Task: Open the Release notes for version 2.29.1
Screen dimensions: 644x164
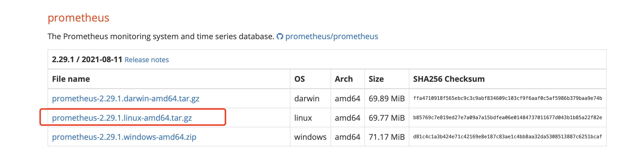Action: pyautogui.click(x=147, y=60)
